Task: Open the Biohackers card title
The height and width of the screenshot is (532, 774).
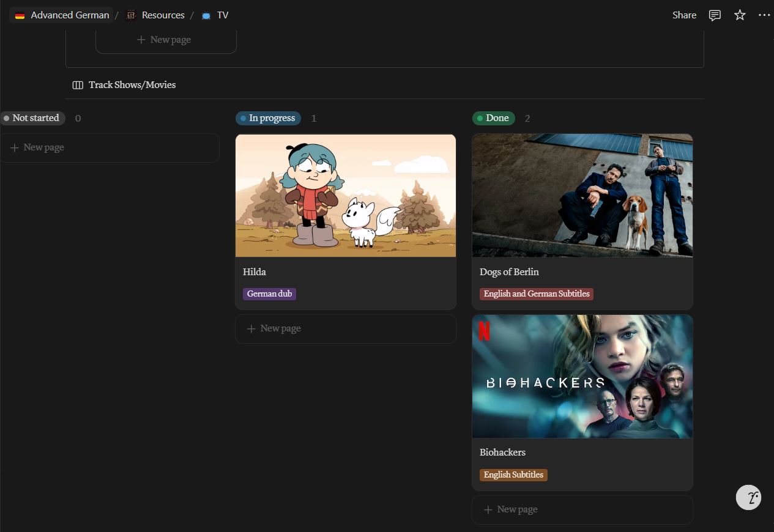Action: click(x=502, y=453)
